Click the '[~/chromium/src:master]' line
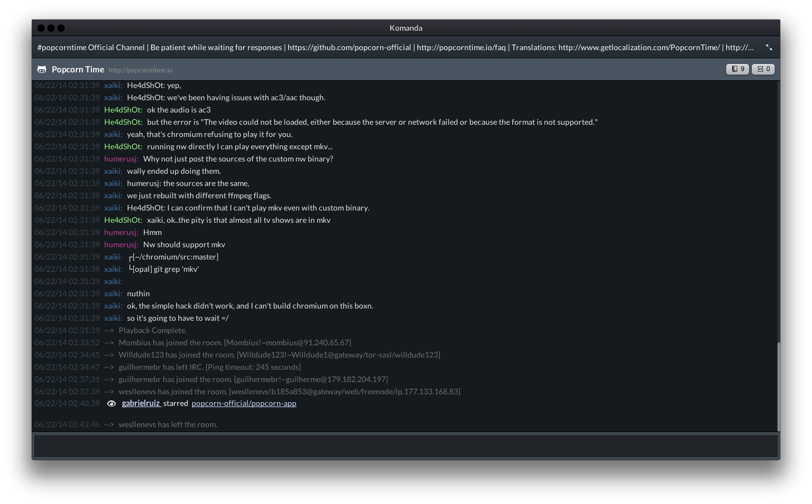 coord(173,257)
